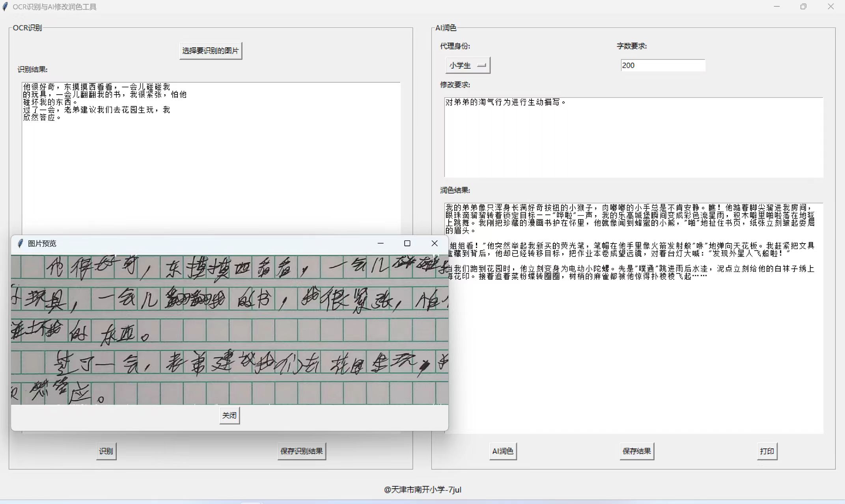
Task: Restore down the main application window
Action: click(803, 7)
